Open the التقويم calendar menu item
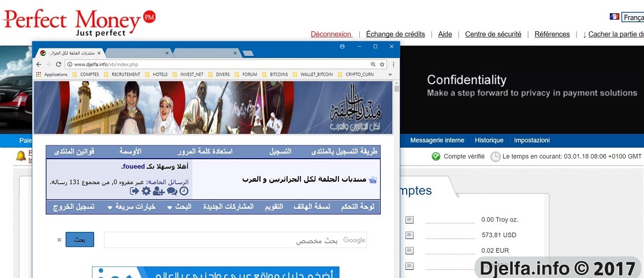The height and width of the screenshot is (278, 644). (x=273, y=206)
